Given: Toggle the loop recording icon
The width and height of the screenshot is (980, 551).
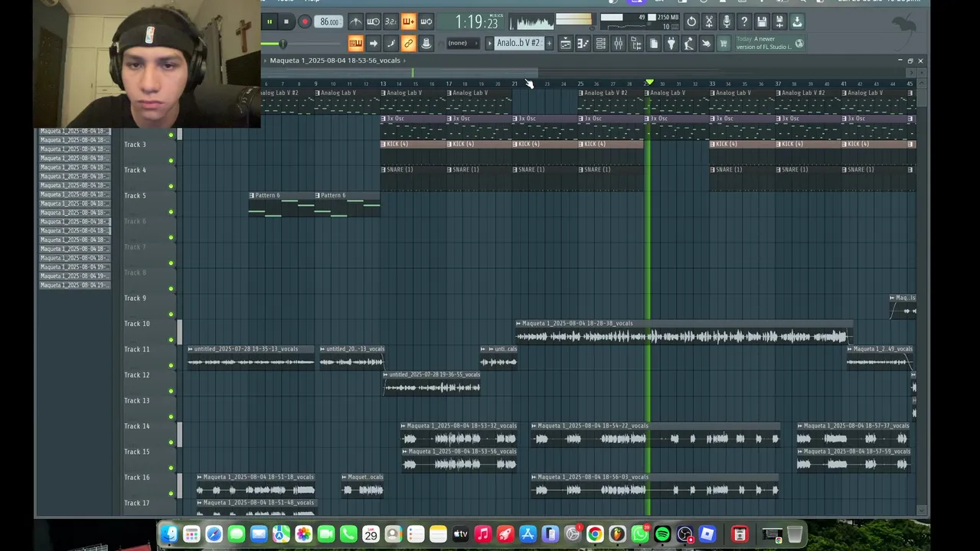Looking at the screenshot, I should tap(426, 21).
